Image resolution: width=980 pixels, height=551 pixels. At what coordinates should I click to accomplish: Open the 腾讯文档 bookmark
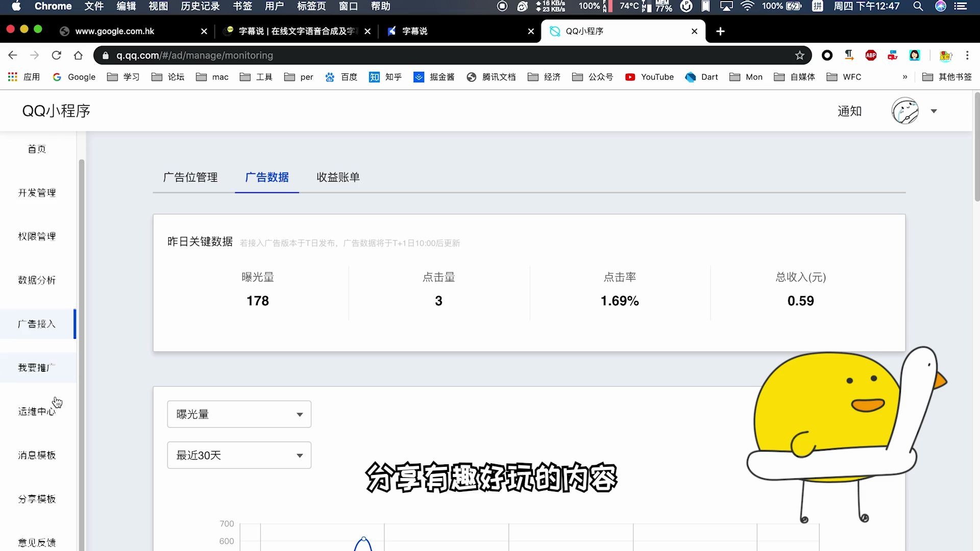[491, 77]
